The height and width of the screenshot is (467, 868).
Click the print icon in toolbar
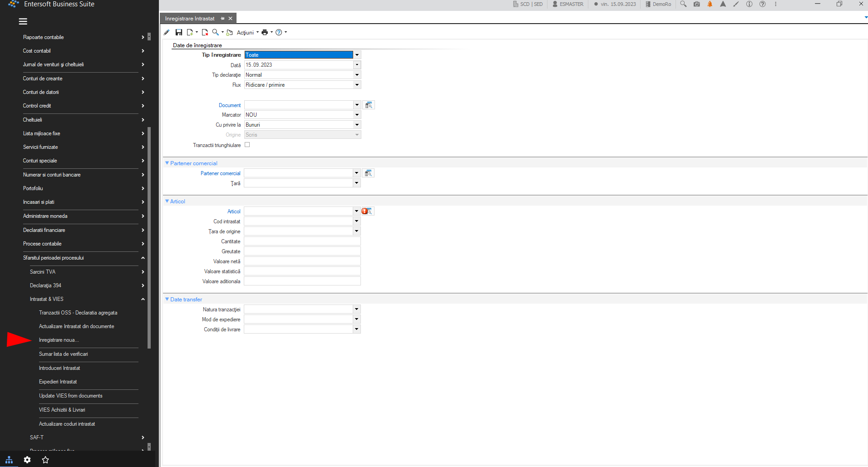[265, 32]
